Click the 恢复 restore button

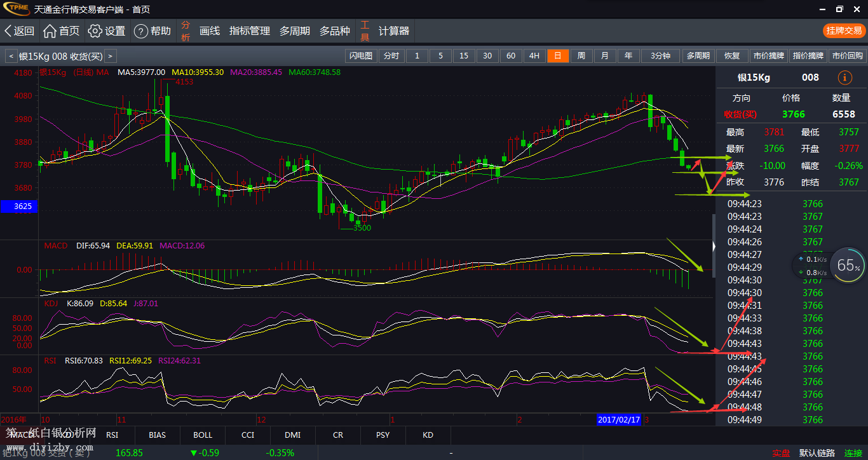pos(732,56)
